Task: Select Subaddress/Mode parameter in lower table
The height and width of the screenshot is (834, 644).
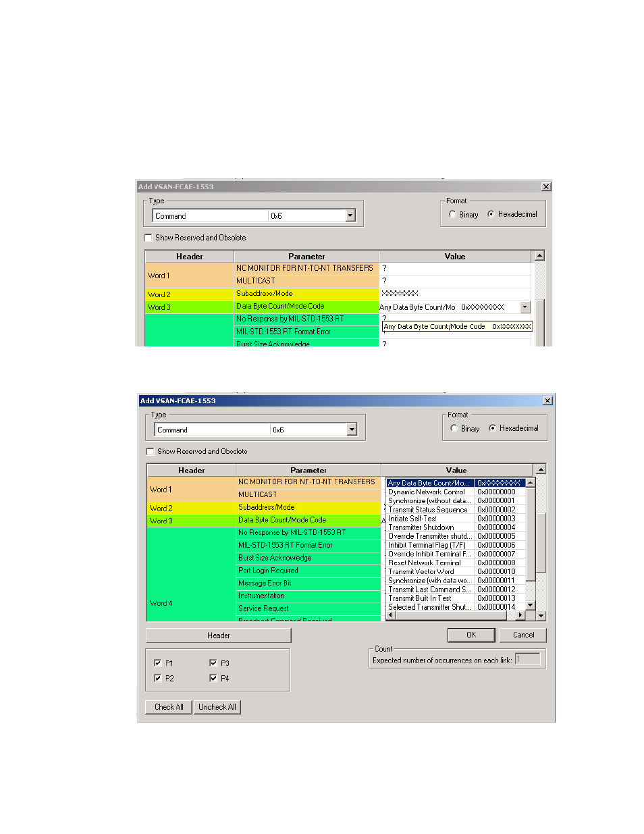Action: pyautogui.click(x=308, y=508)
